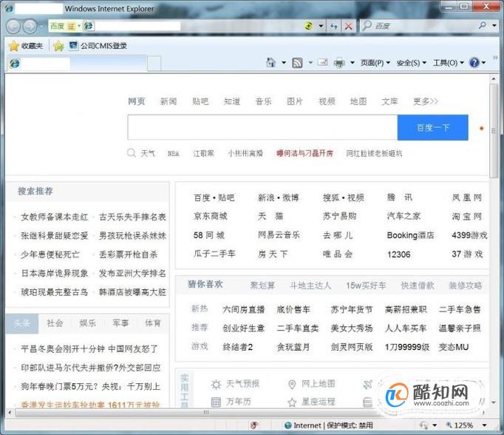The image size is (504, 435).
Task: Click the Internet protected mode status text
Action: pyautogui.click(x=333, y=425)
